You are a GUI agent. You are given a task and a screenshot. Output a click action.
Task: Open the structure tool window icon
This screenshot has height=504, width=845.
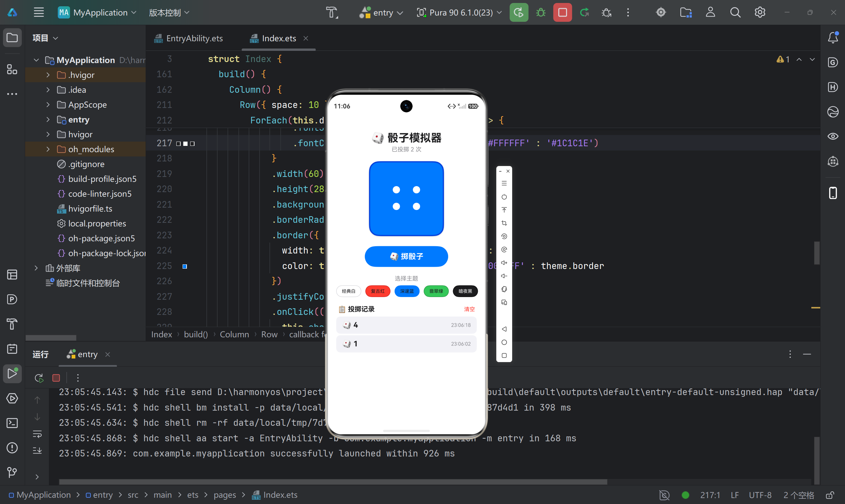click(x=12, y=70)
